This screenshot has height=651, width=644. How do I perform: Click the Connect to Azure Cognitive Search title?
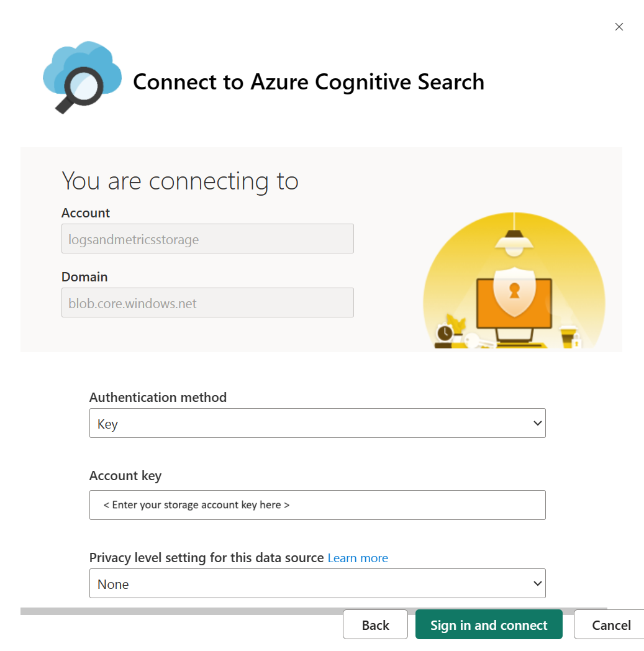[309, 82]
